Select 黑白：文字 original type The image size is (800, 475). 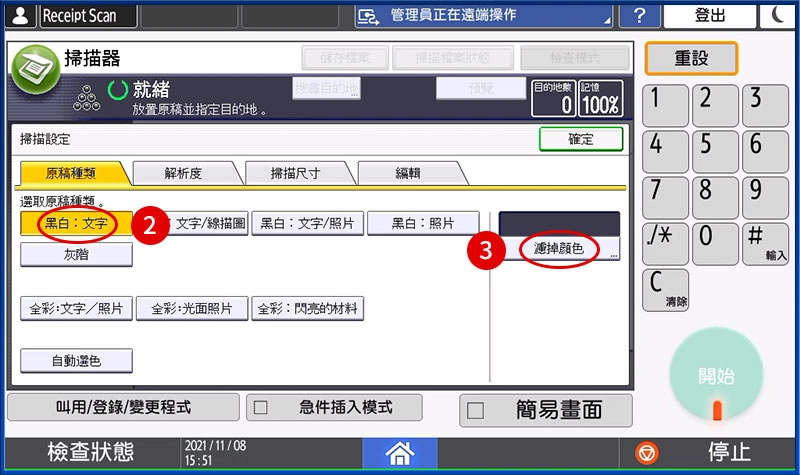click(76, 223)
